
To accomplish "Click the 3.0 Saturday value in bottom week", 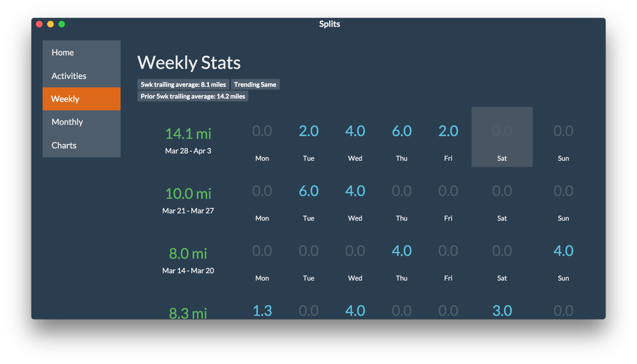I will click(x=502, y=311).
